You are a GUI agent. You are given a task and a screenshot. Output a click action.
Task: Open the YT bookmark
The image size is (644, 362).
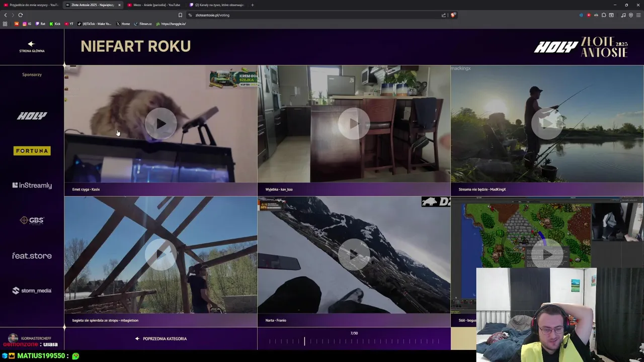coord(69,24)
